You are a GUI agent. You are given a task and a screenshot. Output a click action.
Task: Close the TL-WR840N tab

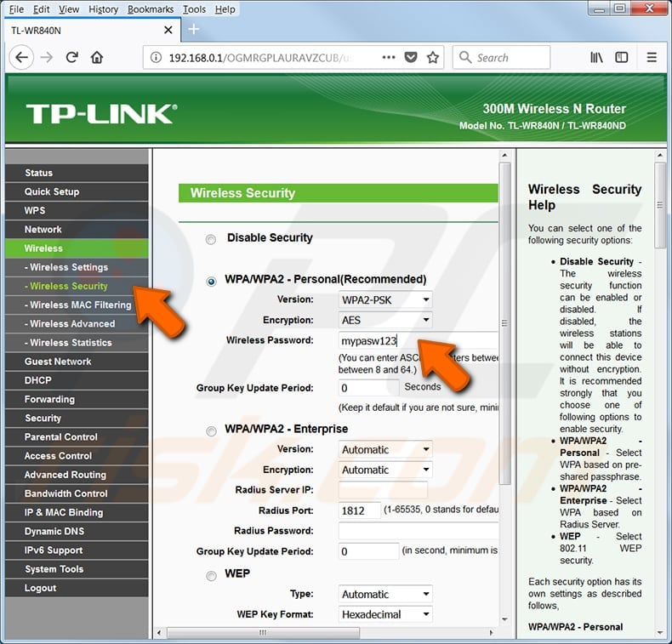[168, 30]
